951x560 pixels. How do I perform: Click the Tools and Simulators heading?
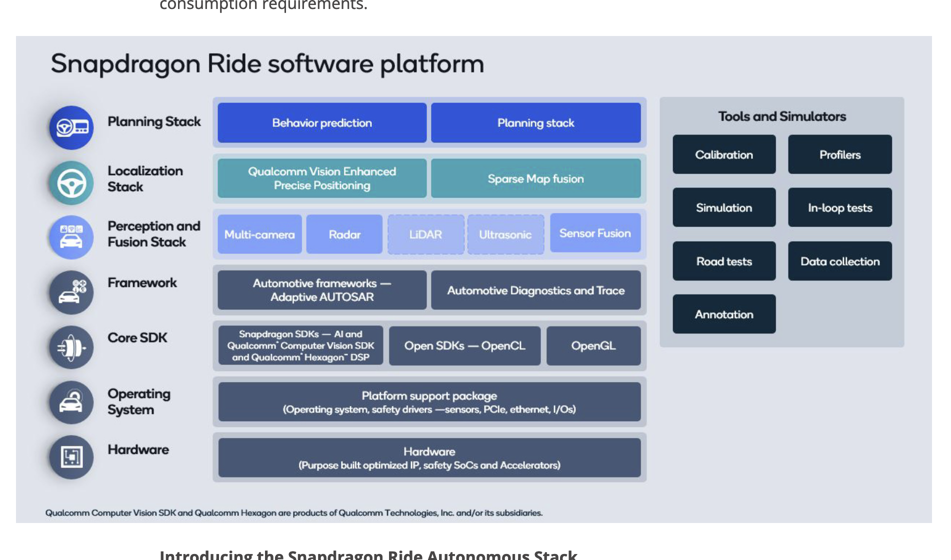click(782, 116)
